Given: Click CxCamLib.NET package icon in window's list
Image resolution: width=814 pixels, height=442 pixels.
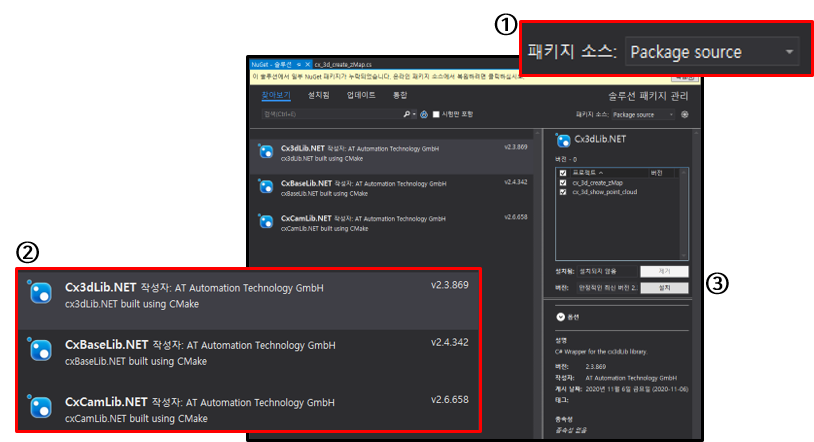Looking at the screenshot, I should point(266,221).
